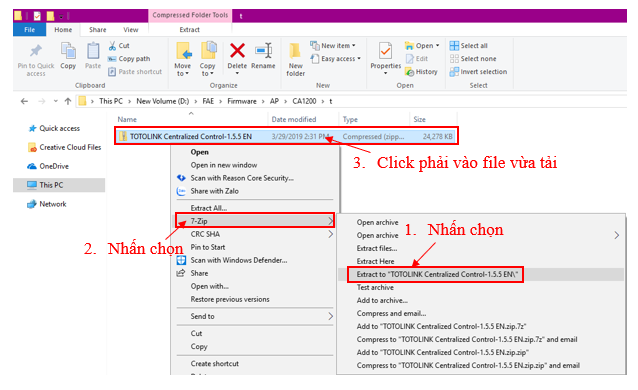Click the Copy ribbon icon
Image resolution: width=638 pixels, height=390 pixels.
[68, 51]
